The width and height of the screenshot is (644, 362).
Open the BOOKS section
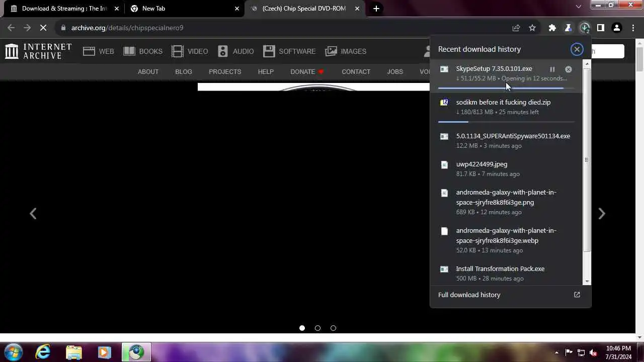(143, 51)
